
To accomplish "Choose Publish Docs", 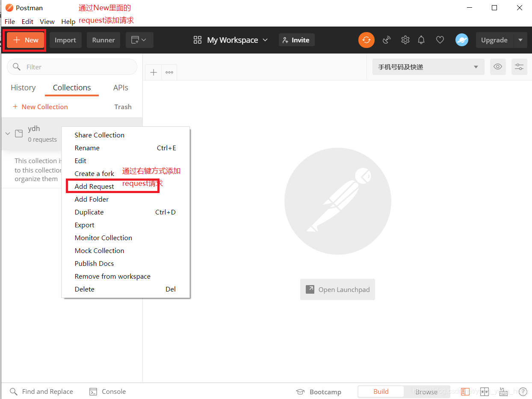I will pos(126,263).
